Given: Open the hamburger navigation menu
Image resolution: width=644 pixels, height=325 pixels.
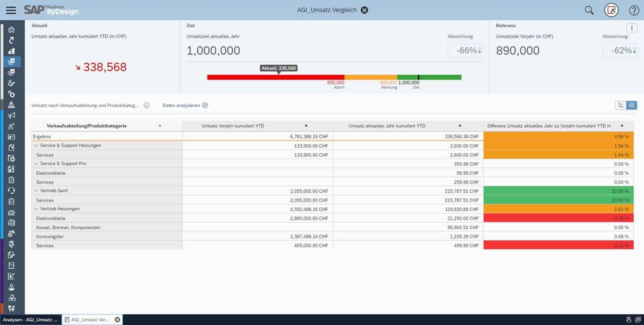Looking at the screenshot, I should pyautogui.click(x=11, y=10).
